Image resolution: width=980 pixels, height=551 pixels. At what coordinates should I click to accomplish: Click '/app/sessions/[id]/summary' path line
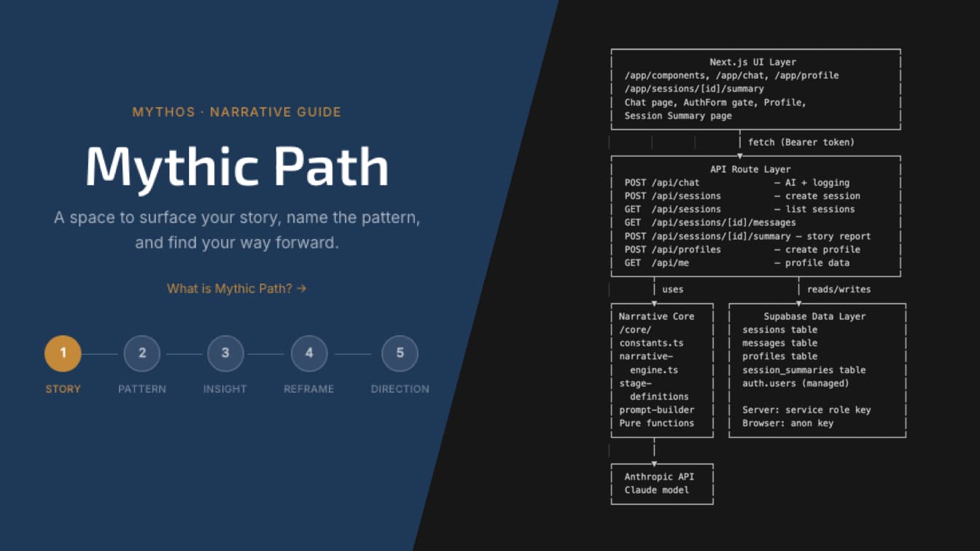pyautogui.click(x=694, y=89)
